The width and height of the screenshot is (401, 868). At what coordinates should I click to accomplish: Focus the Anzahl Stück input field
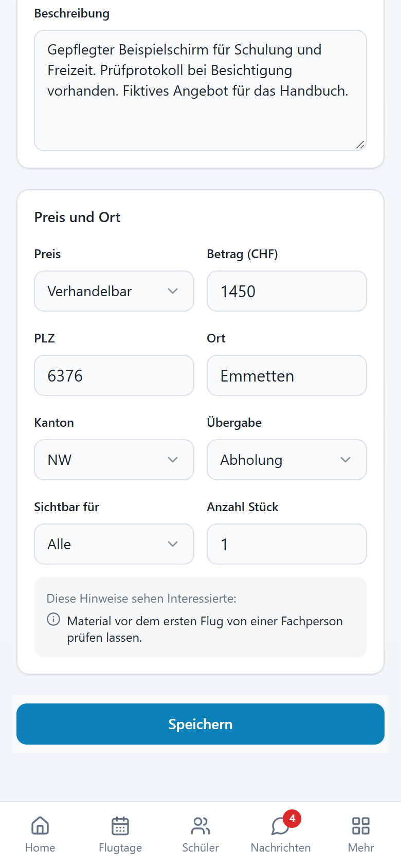(287, 544)
